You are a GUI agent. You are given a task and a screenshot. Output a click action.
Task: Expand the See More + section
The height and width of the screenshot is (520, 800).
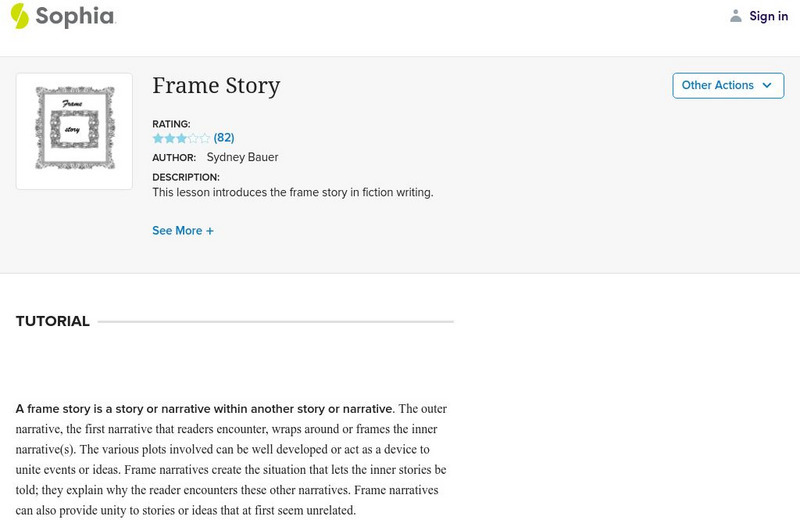pyautogui.click(x=183, y=231)
